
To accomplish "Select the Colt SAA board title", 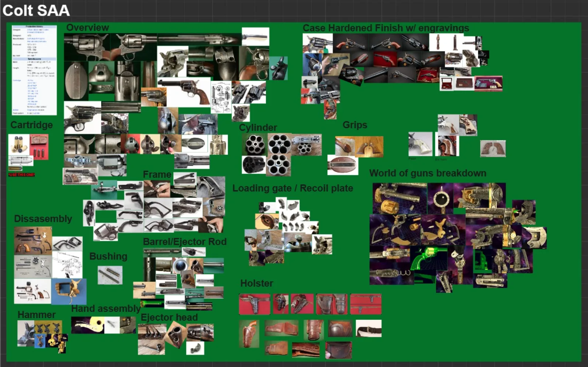I will point(36,10).
